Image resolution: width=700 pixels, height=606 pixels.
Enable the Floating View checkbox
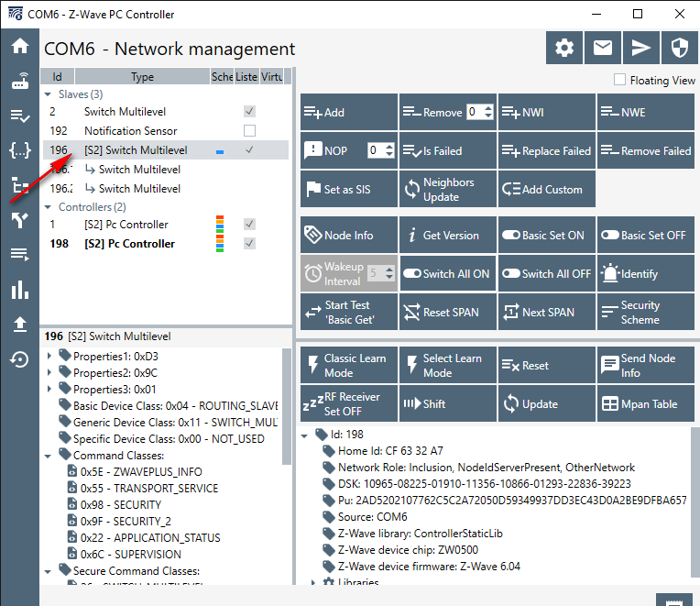pyautogui.click(x=619, y=80)
